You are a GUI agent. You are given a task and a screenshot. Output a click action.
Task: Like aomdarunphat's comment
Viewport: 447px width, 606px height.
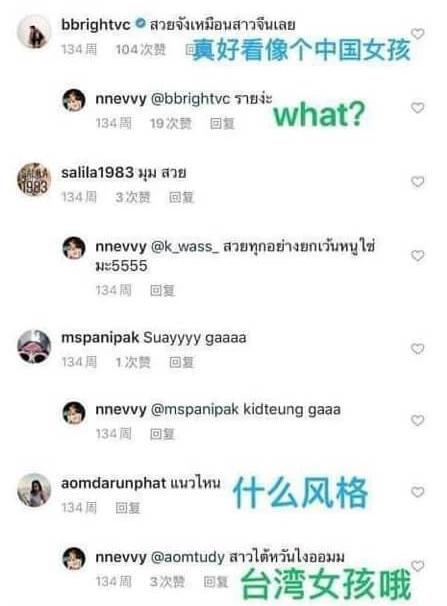coord(417,492)
